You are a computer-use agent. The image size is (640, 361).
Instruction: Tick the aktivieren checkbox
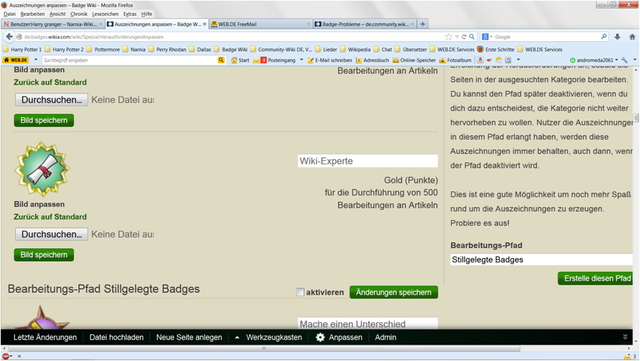pyautogui.click(x=300, y=292)
